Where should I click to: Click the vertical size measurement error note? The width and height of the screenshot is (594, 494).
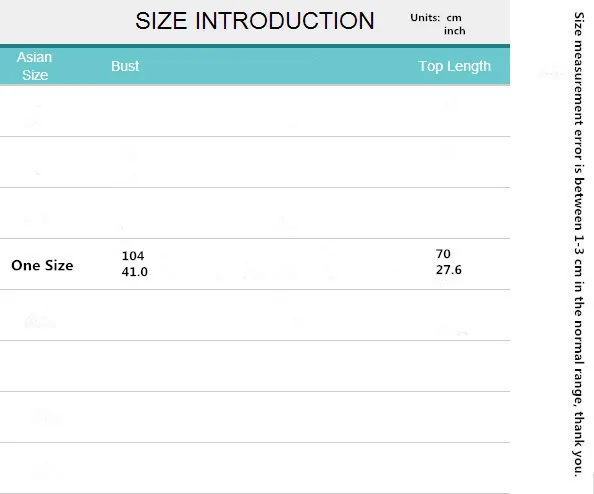[578, 244]
